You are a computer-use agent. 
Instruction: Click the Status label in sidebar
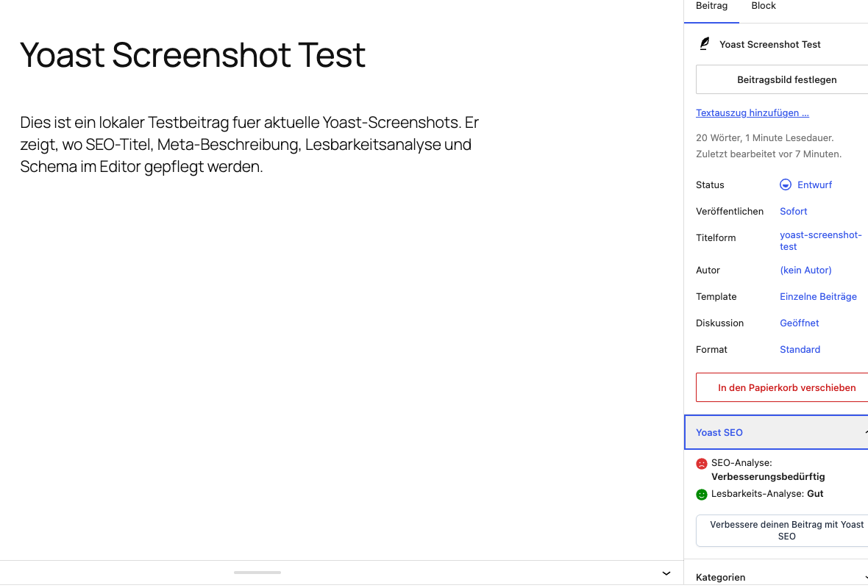pos(710,184)
